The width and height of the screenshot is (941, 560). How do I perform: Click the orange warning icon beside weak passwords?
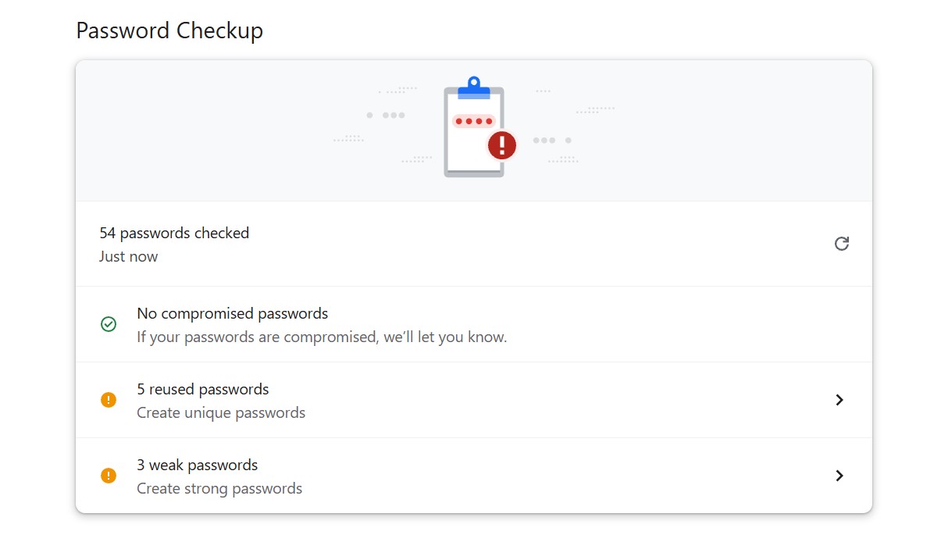[109, 476]
